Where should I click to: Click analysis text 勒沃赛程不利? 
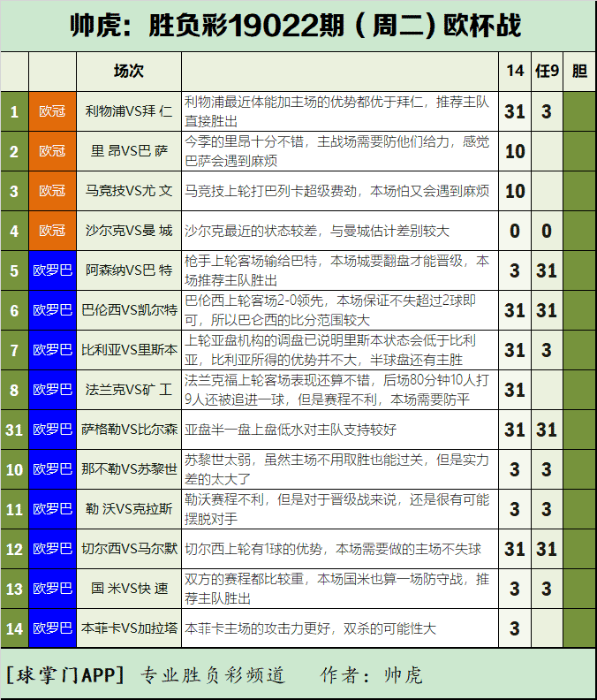pyautogui.click(x=336, y=509)
